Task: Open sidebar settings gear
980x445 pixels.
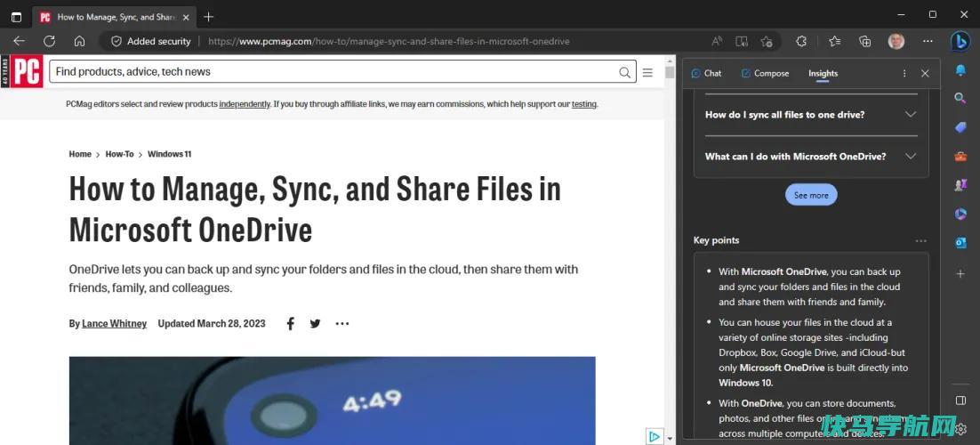Action: click(961, 429)
